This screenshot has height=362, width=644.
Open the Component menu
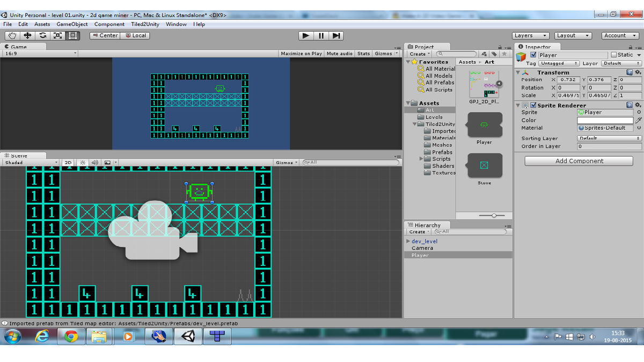109,24
